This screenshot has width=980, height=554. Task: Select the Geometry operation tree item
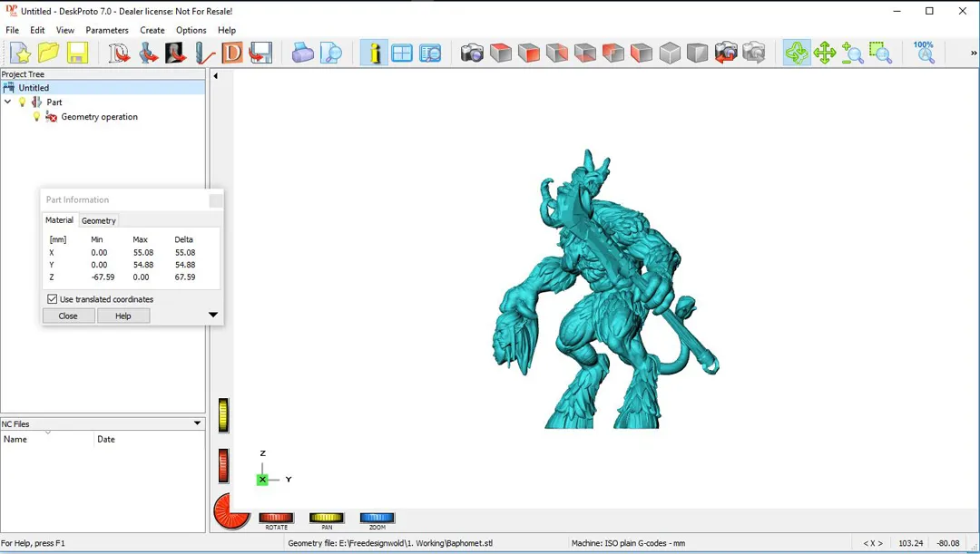click(100, 117)
